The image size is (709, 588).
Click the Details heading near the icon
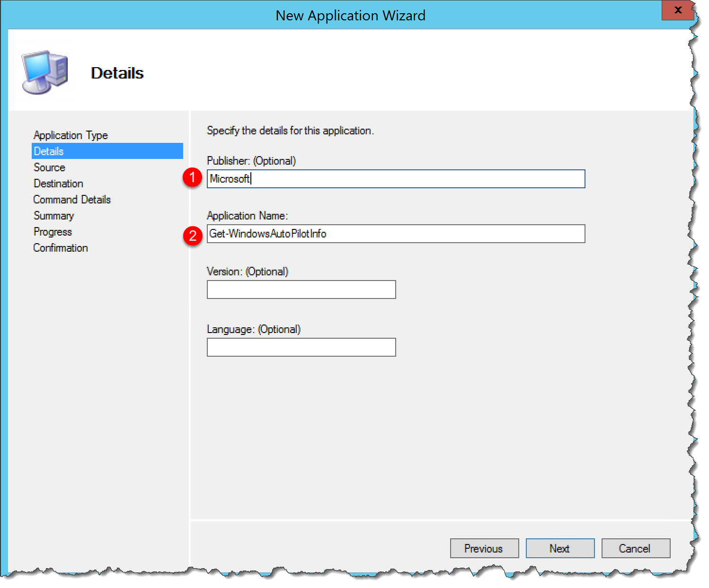[x=116, y=73]
